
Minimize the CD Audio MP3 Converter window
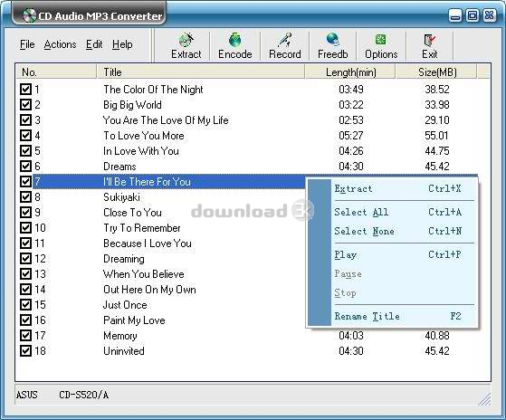pos(455,15)
